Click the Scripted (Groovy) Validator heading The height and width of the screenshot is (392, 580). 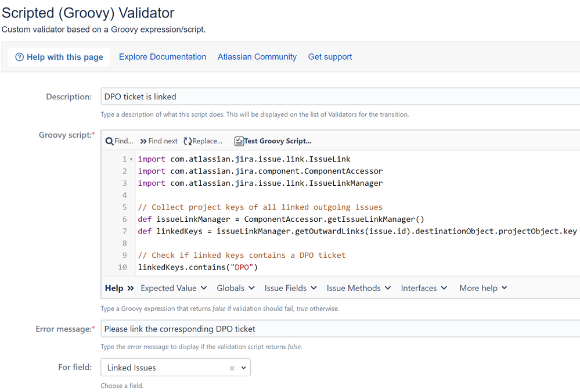click(88, 13)
